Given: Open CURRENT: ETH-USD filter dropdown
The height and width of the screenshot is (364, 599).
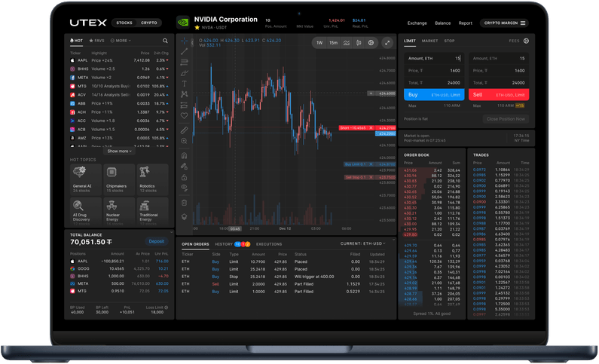Looking at the screenshot, I should [363, 243].
